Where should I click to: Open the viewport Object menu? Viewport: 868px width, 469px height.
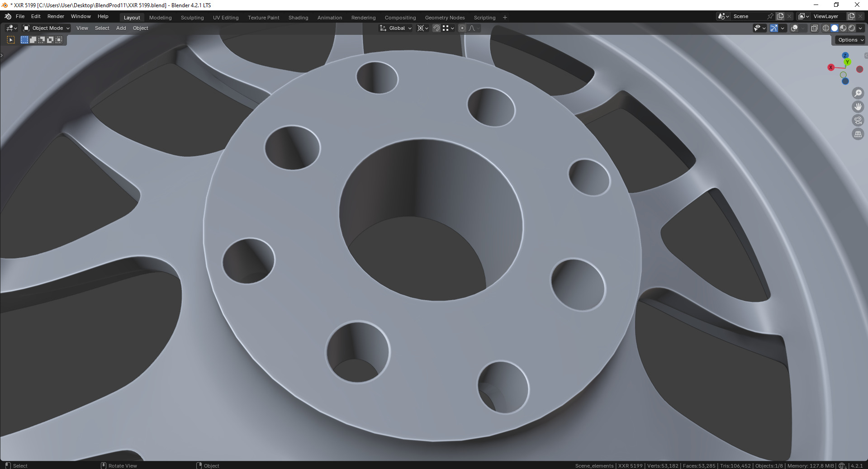[x=140, y=28]
